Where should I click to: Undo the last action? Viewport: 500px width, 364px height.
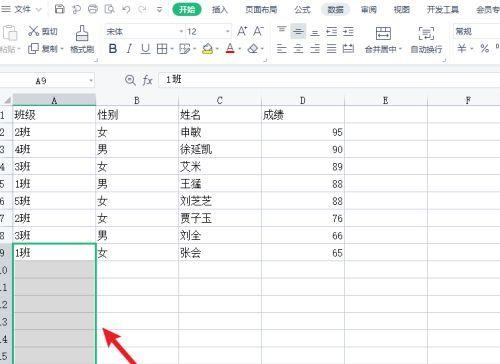126,9
